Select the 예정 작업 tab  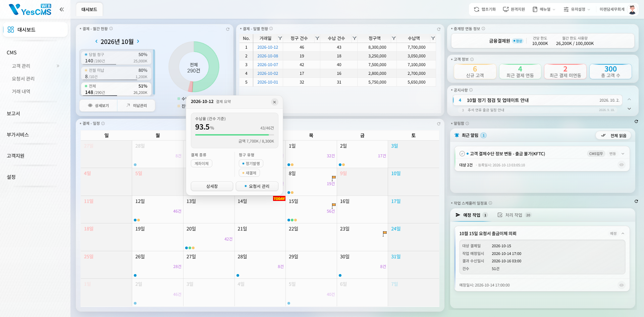pyautogui.click(x=471, y=215)
